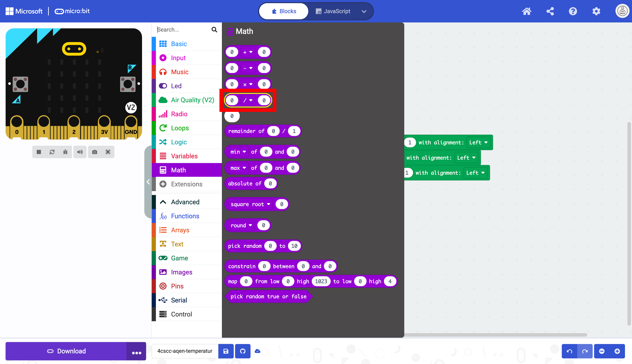Open the square root function dropdown
The width and height of the screenshot is (632, 364).
(250, 204)
